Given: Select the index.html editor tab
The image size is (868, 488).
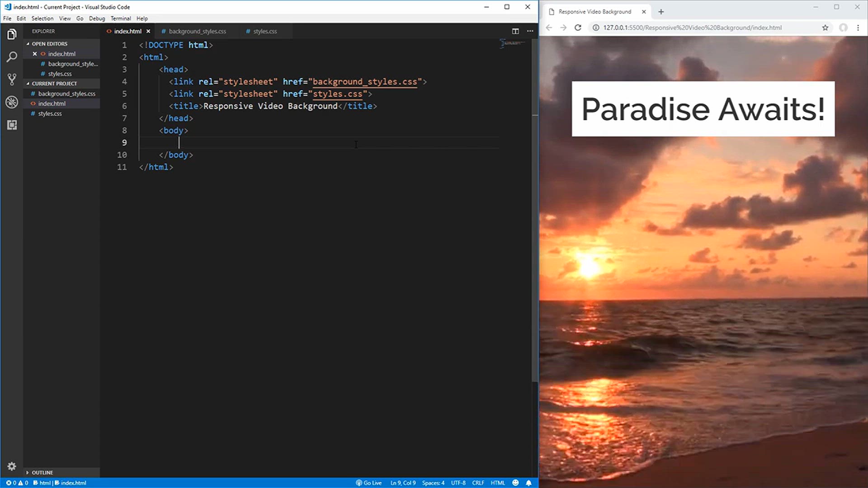Looking at the screenshot, I should 127,31.
